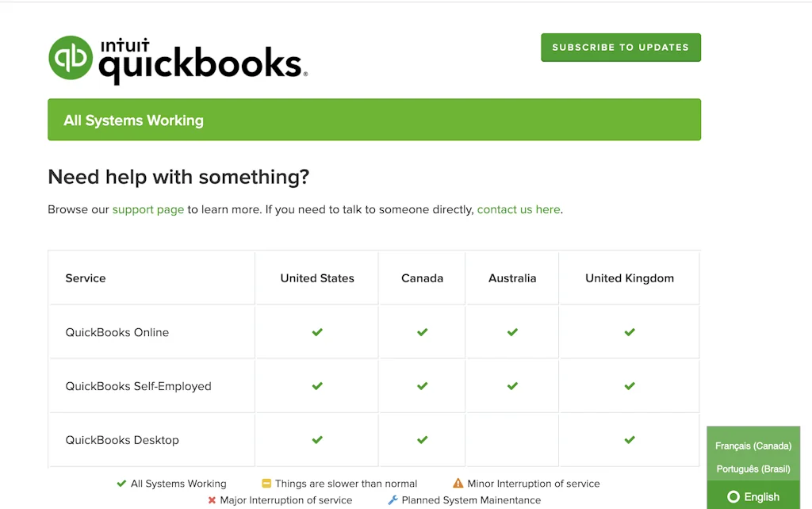Click the Subscribe to Updates button

(621, 48)
